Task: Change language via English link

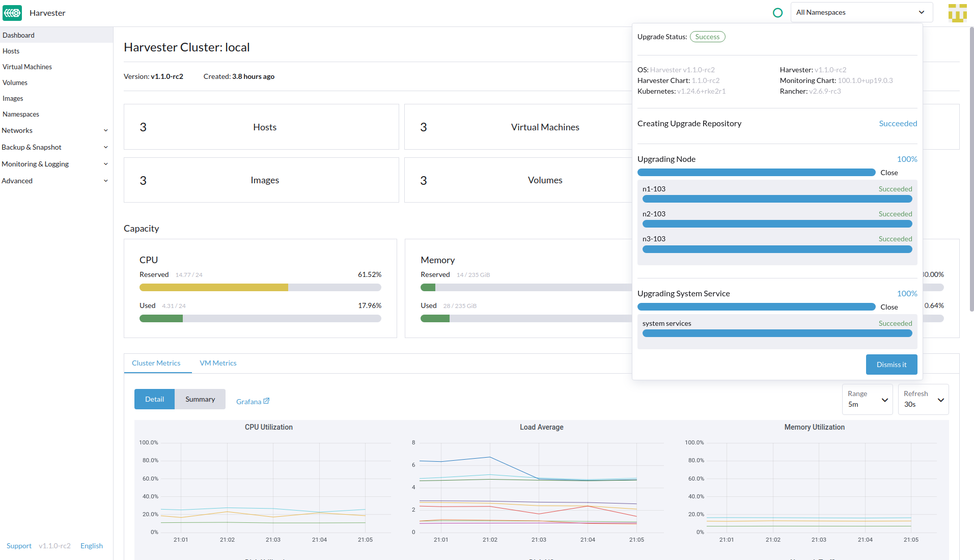Action: point(92,546)
